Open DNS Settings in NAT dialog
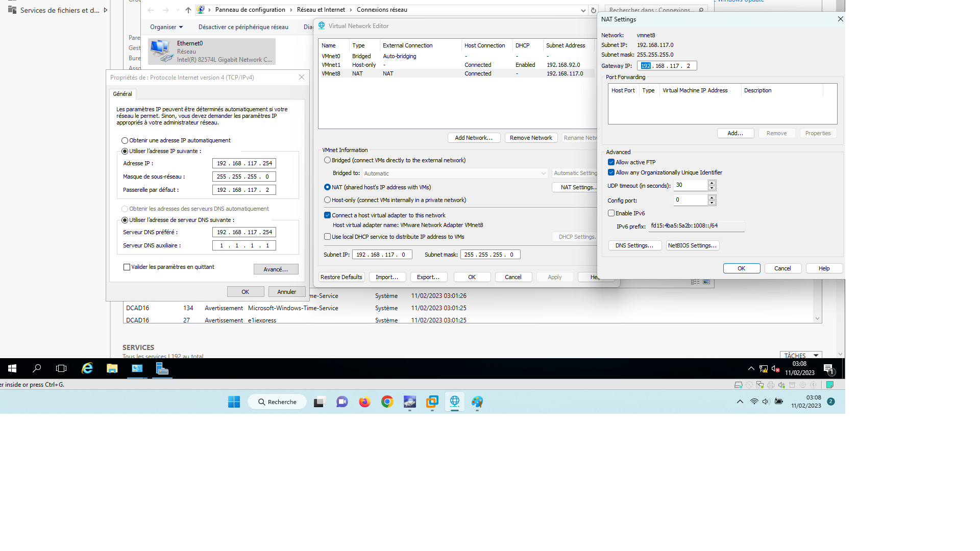The width and height of the screenshot is (980, 551). (634, 245)
